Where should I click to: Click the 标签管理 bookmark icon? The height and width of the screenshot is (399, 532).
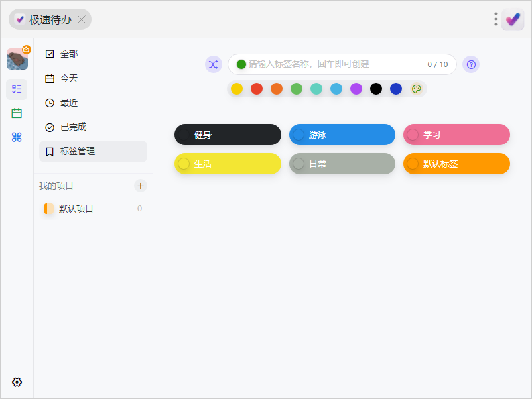tap(50, 152)
